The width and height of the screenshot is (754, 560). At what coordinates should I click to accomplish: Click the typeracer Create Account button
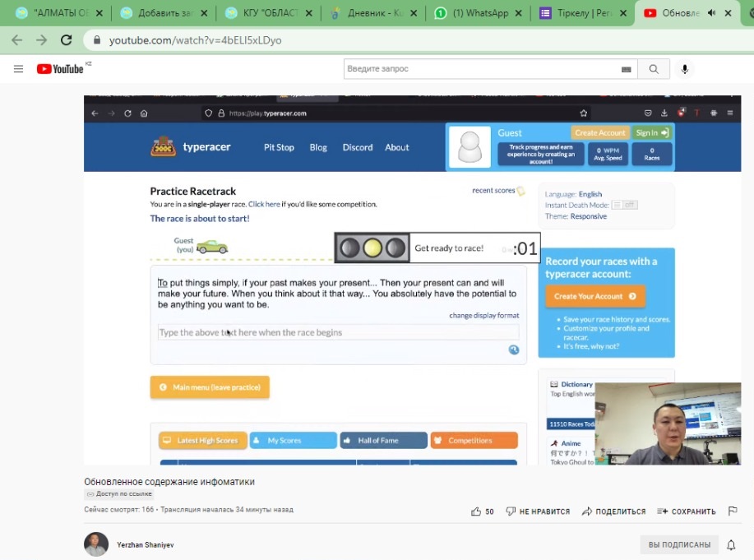click(600, 132)
